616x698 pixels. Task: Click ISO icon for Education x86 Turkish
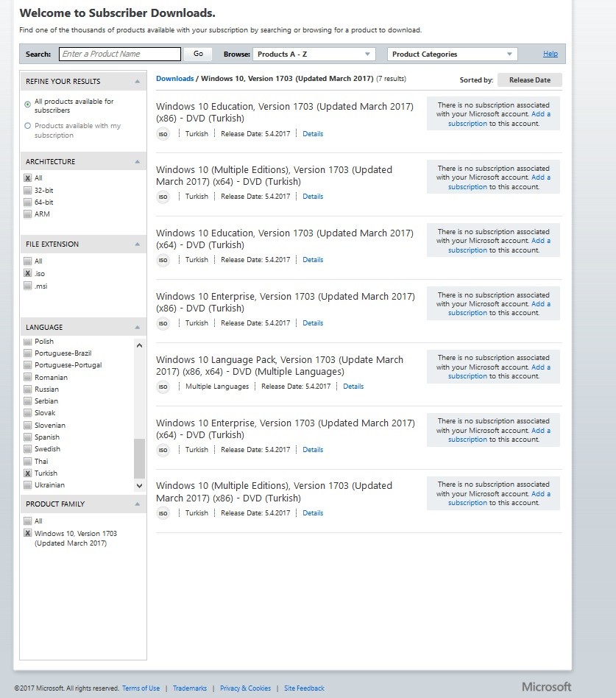tap(163, 134)
